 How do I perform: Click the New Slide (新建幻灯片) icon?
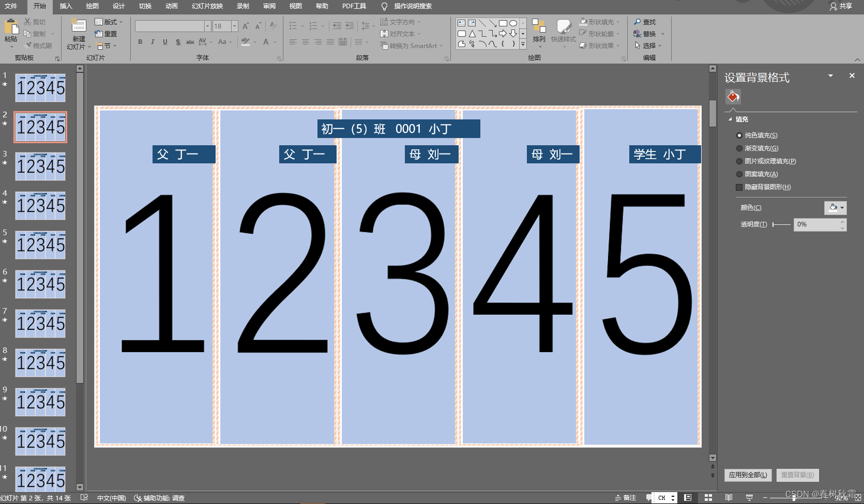click(79, 26)
